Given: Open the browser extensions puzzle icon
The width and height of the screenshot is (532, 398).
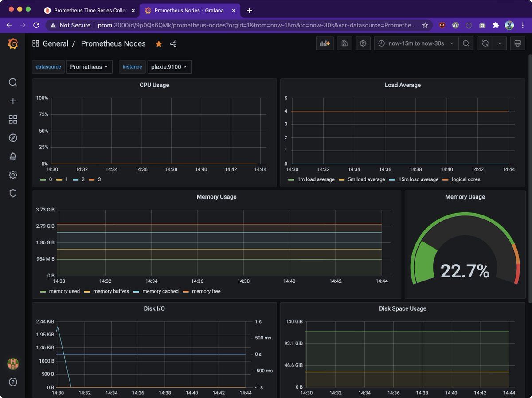Looking at the screenshot, I should coord(496,25).
